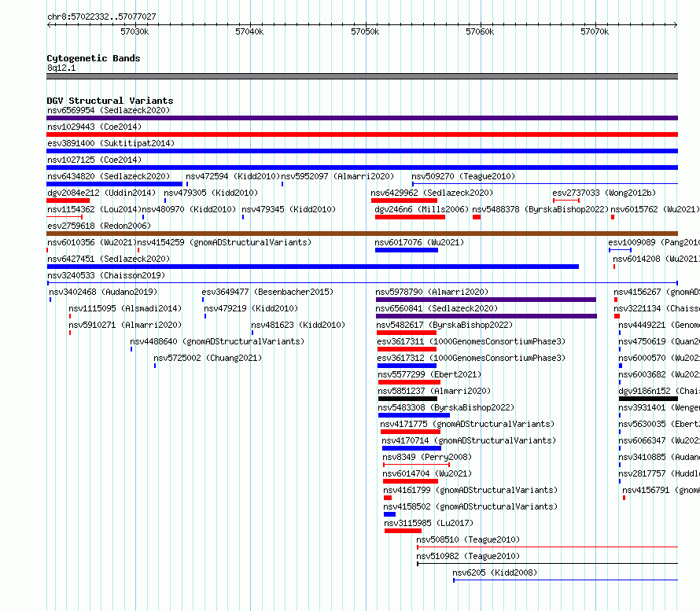Open dgv246n6 (Mills2006) variant label
The height and width of the screenshot is (611, 700).
(x=422, y=209)
